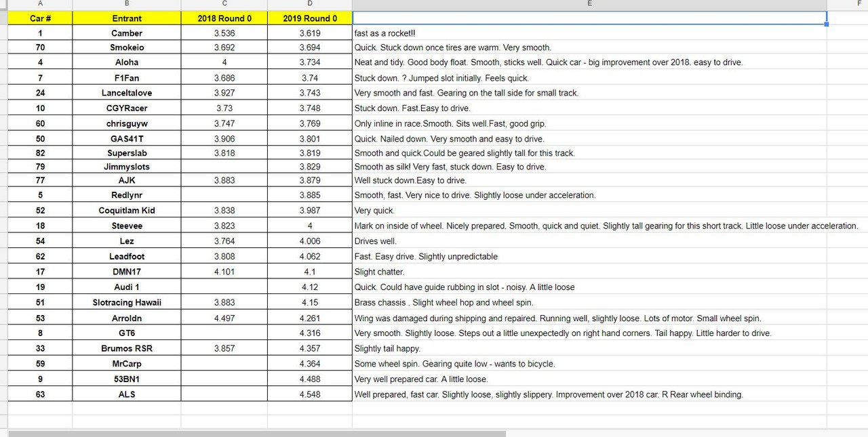This screenshot has width=868, height=437.
Task: Select the entrant cell 'Smokeio'
Action: [127, 47]
